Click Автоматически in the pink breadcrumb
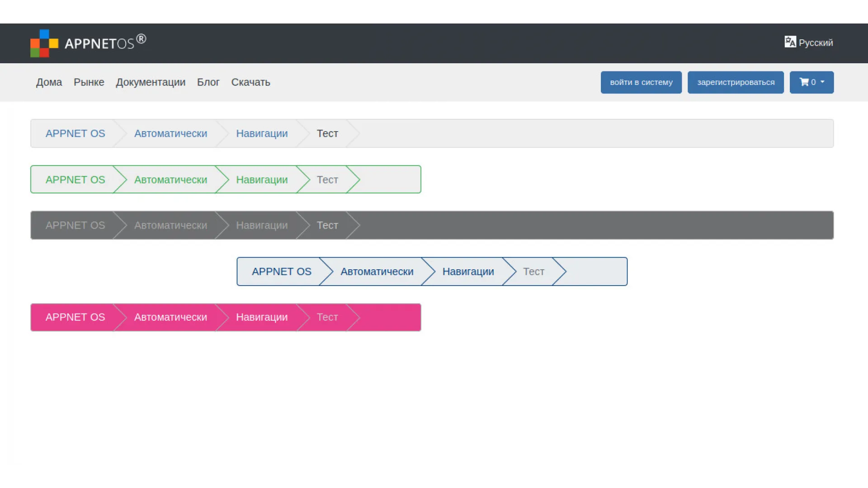The image size is (868, 488). pos(171,317)
